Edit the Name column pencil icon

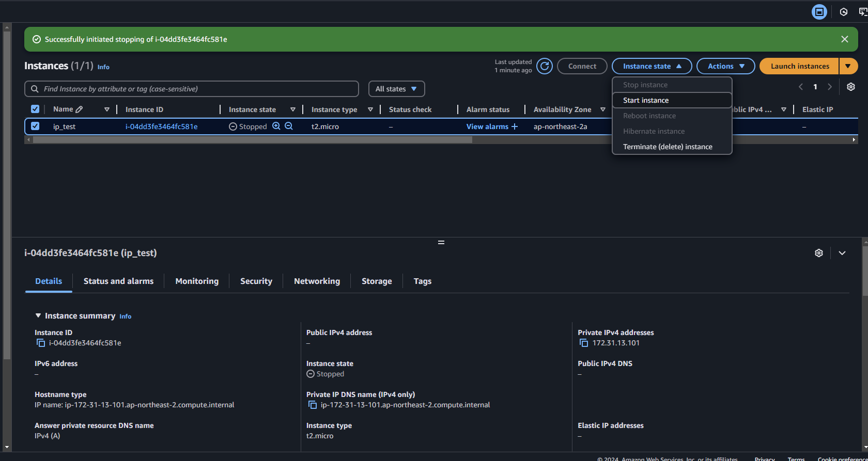[79, 109]
